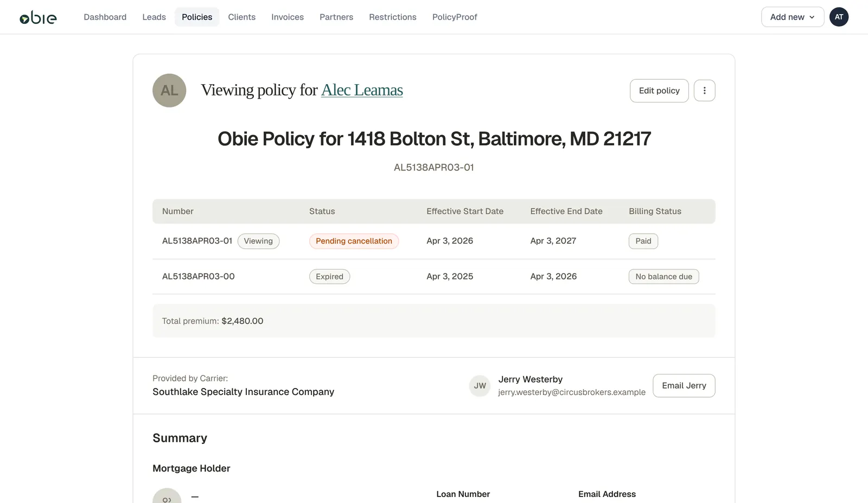868x503 pixels.
Task: Switch to the Invoices tab
Action: point(288,17)
